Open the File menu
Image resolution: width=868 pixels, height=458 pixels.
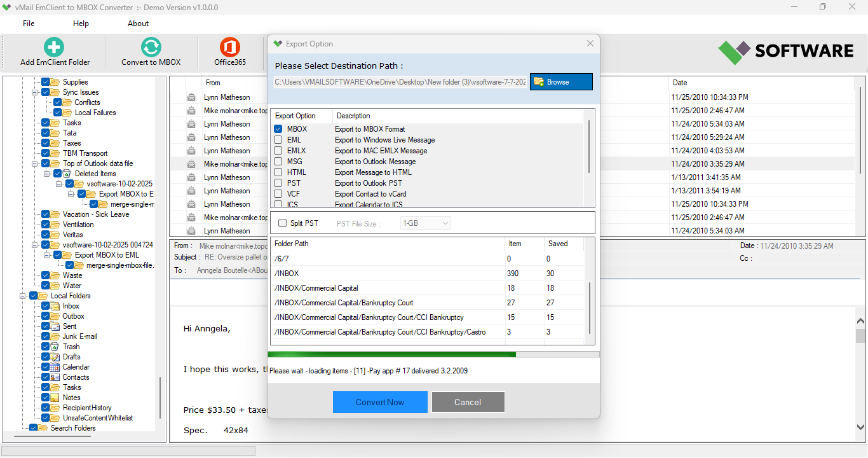[29, 24]
